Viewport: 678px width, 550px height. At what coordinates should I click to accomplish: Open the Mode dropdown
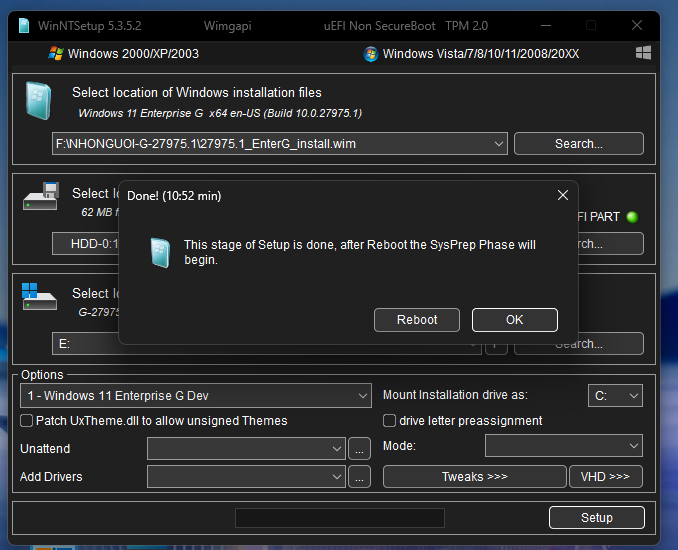pos(564,446)
